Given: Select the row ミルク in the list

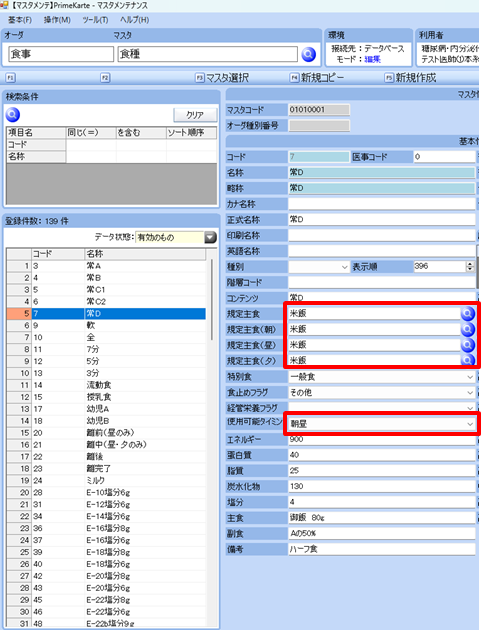Looking at the screenshot, I should tap(106, 481).
